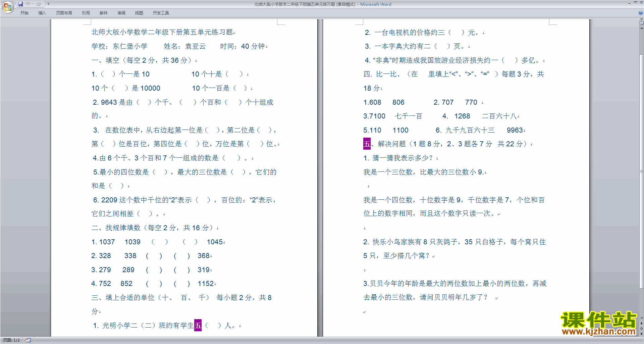Click the macro recording status bar icon

(x=28, y=340)
